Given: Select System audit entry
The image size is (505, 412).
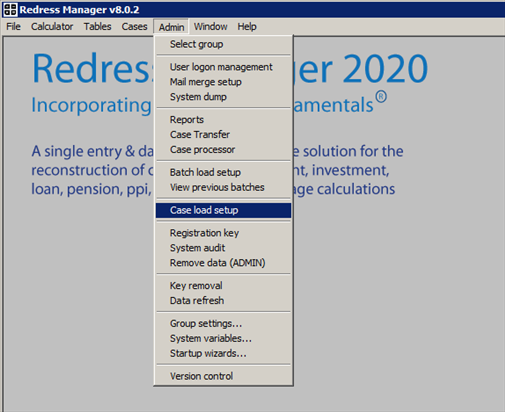Looking at the screenshot, I should click(x=223, y=248).
